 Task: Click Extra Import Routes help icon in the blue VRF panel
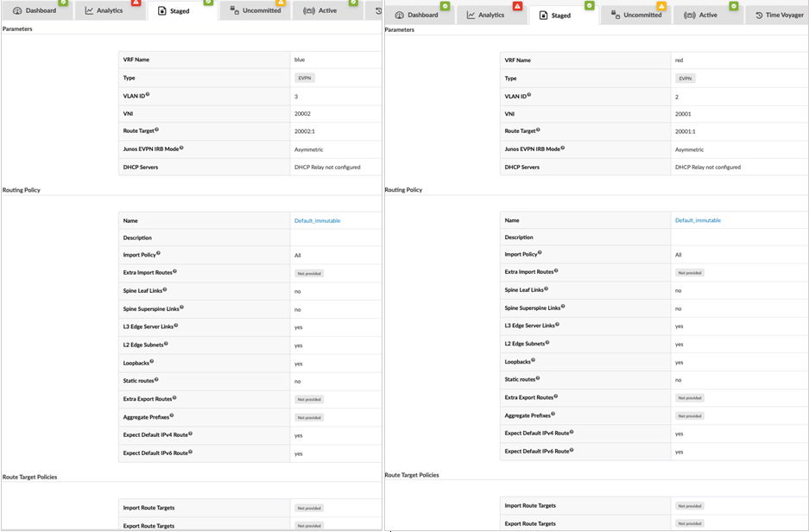click(x=175, y=271)
